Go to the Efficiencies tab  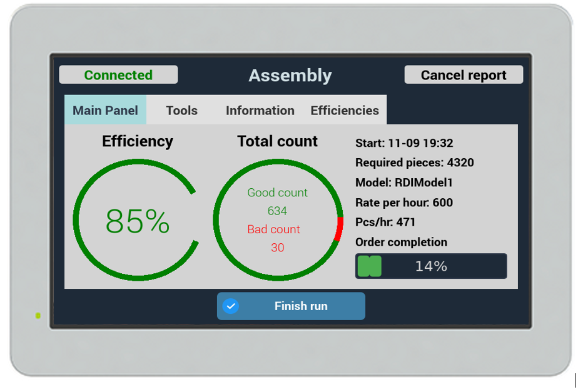pos(345,111)
